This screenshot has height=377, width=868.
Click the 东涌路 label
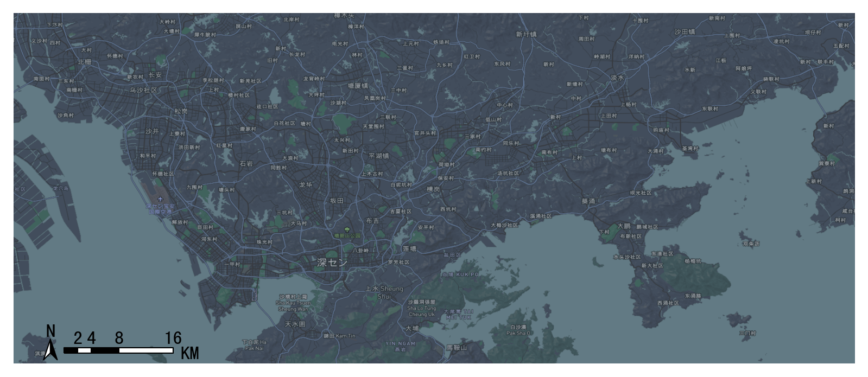point(693,296)
